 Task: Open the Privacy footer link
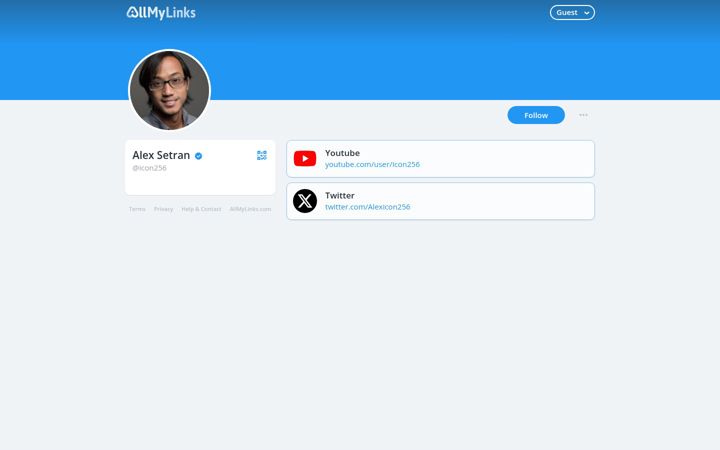point(163,209)
